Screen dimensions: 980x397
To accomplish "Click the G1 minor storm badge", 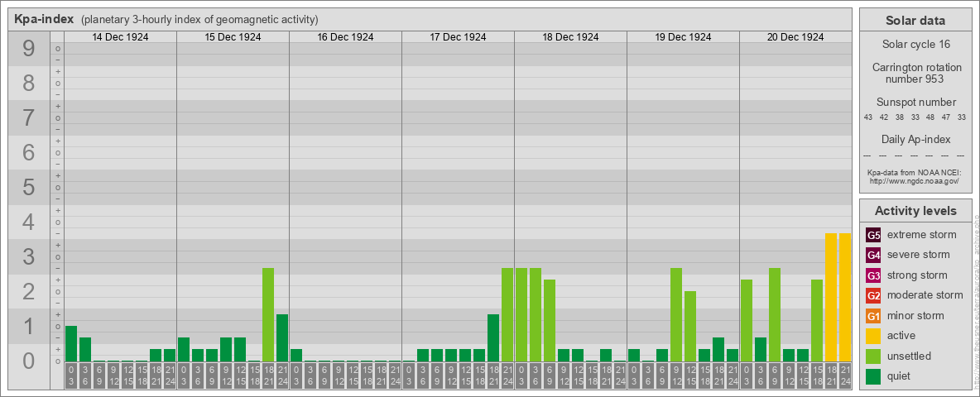I will (873, 316).
